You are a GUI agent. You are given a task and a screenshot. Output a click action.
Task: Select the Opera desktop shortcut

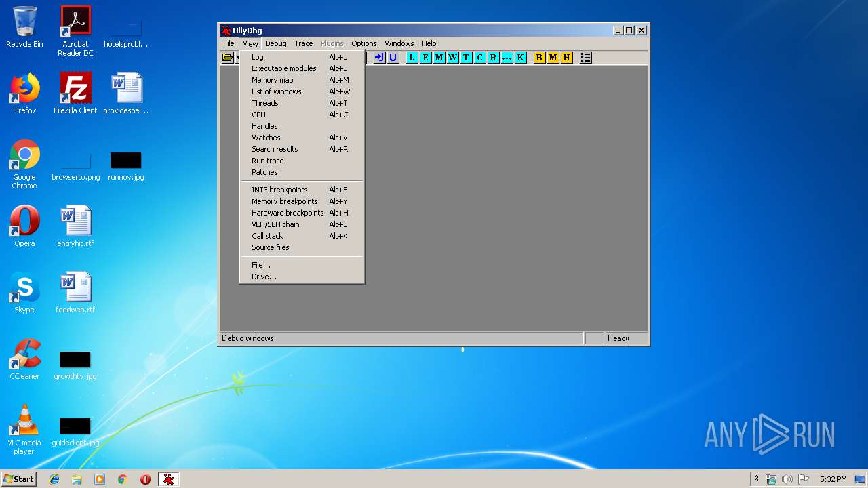coord(24,226)
